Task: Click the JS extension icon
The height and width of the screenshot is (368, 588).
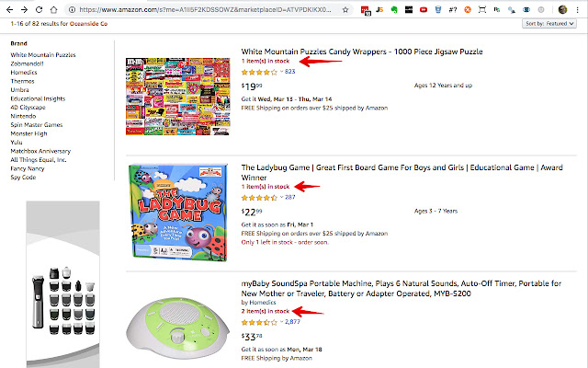Action: pos(379,8)
